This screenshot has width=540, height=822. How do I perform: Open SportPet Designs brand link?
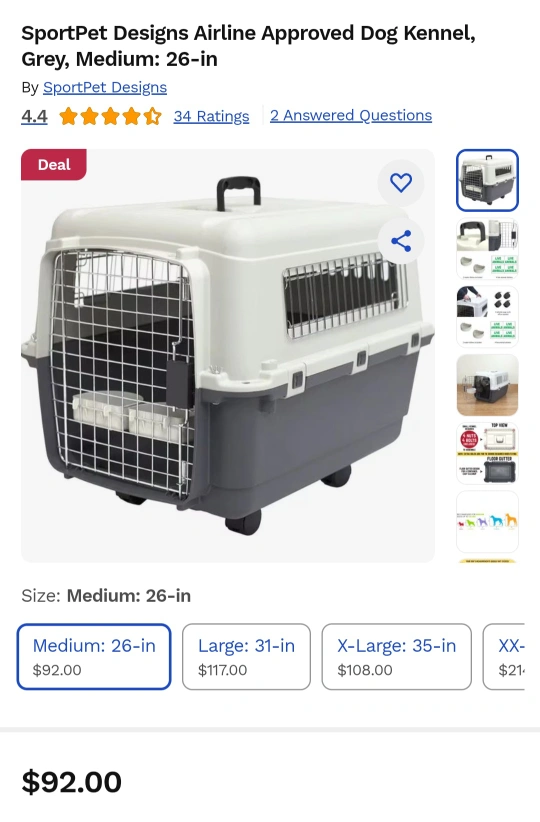[105, 88]
